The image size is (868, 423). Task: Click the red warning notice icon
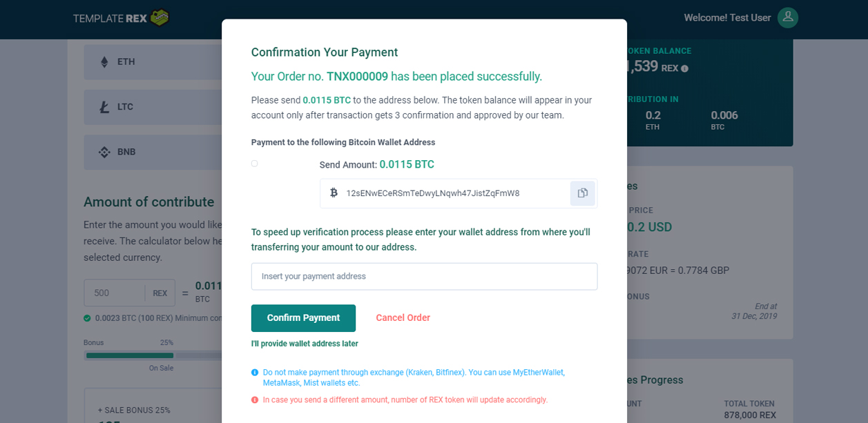pos(255,400)
